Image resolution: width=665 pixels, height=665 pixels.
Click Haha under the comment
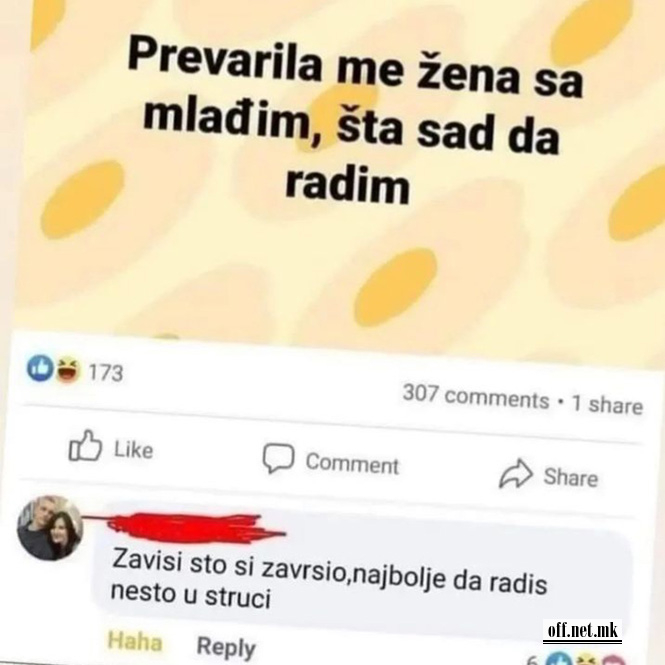[x=135, y=642]
